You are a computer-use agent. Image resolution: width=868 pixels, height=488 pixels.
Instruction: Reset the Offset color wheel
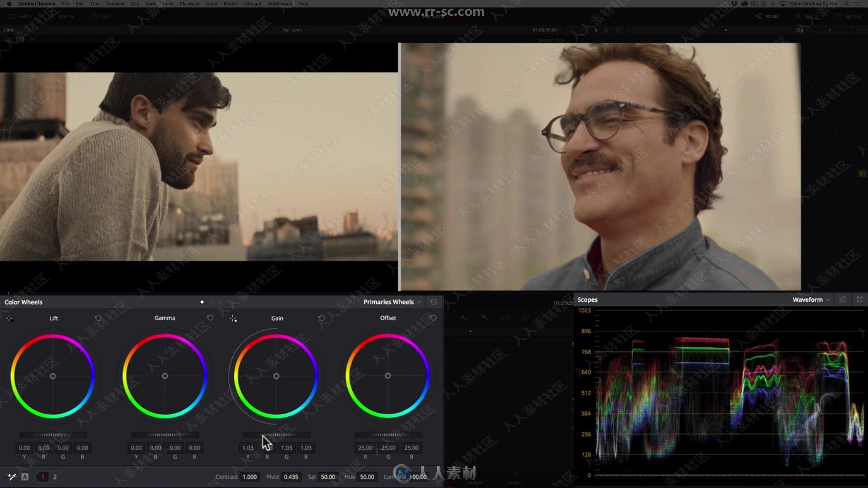click(x=433, y=318)
